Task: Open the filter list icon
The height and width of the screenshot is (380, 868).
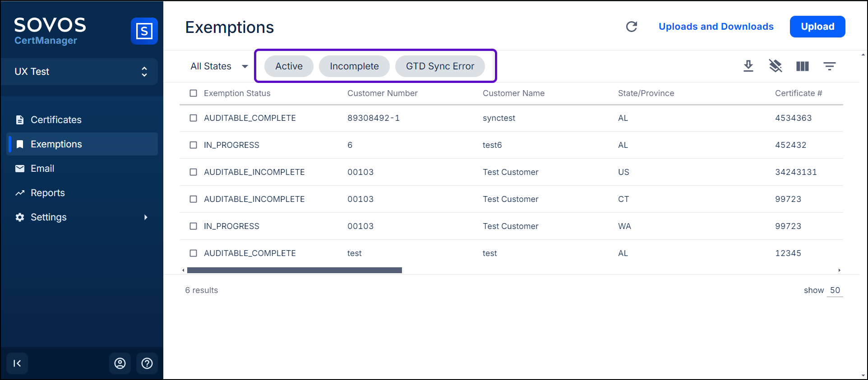Action: click(829, 66)
